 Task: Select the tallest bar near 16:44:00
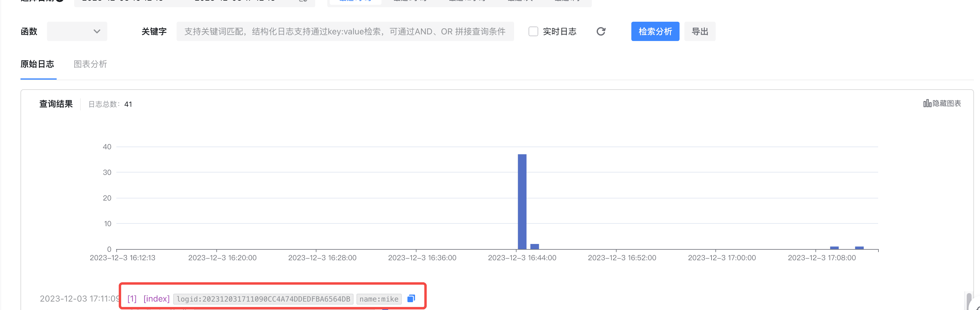pos(522,202)
